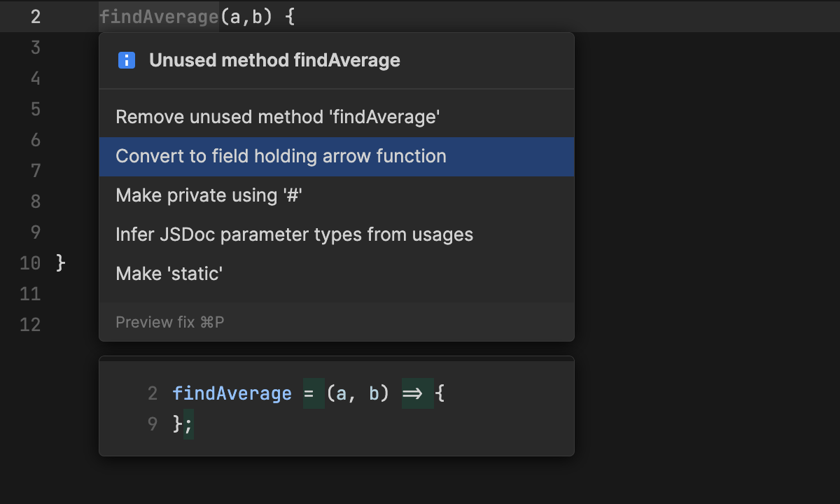The height and width of the screenshot is (504, 840).
Task: Select "Remove unused method 'findAverage'" fix
Action: (277, 117)
